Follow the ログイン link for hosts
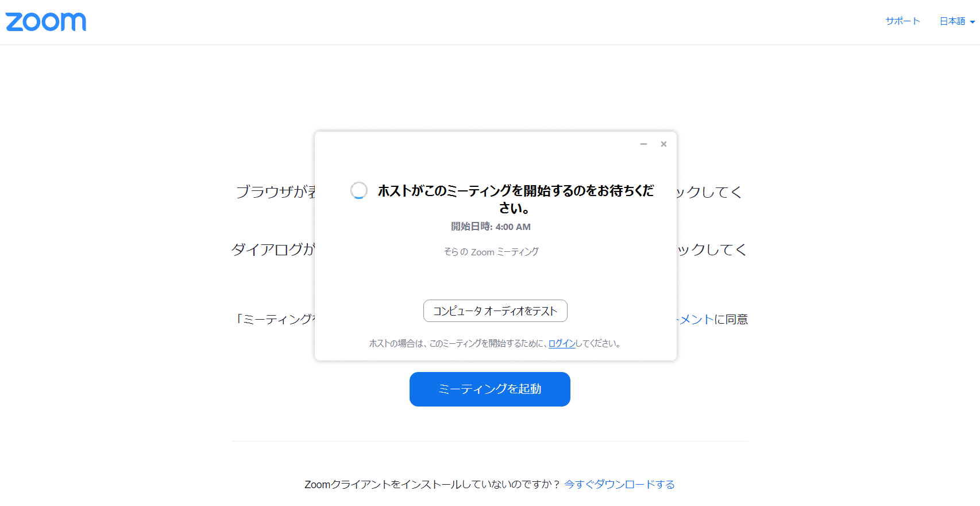Image resolution: width=980 pixels, height=506 pixels. pos(562,343)
